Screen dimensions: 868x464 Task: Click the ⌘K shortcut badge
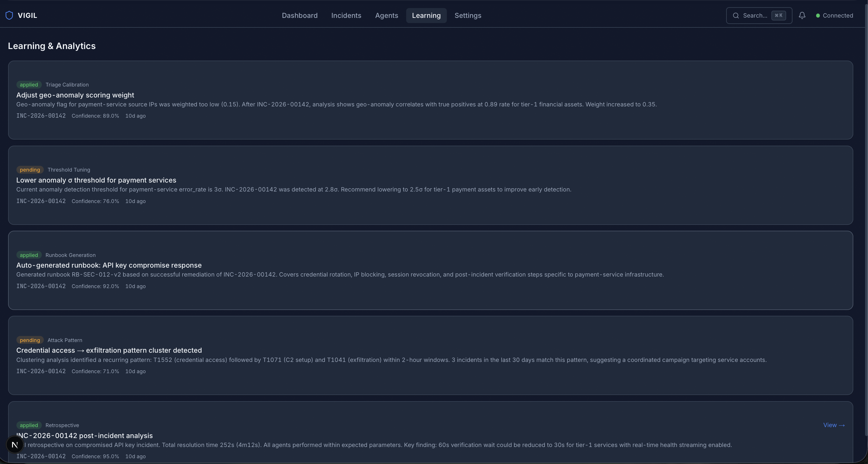[x=779, y=16]
